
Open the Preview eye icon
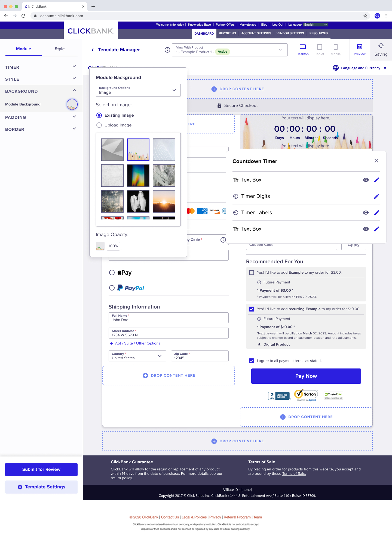pos(360,47)
